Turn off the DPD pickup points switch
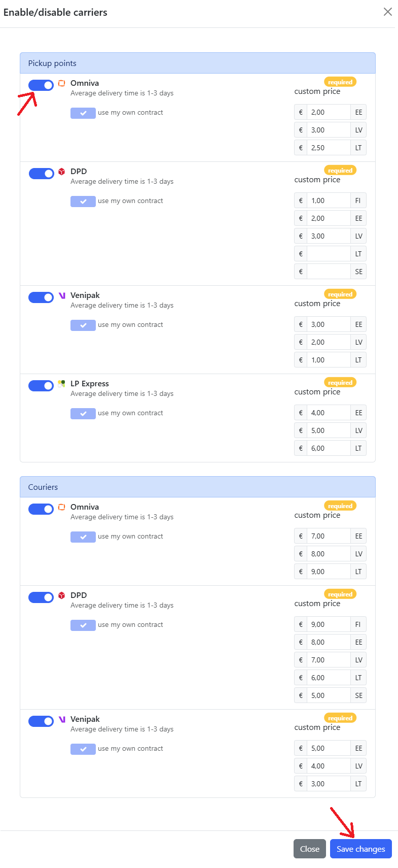This screenshot has width=398, height=868. coord(41,174)
